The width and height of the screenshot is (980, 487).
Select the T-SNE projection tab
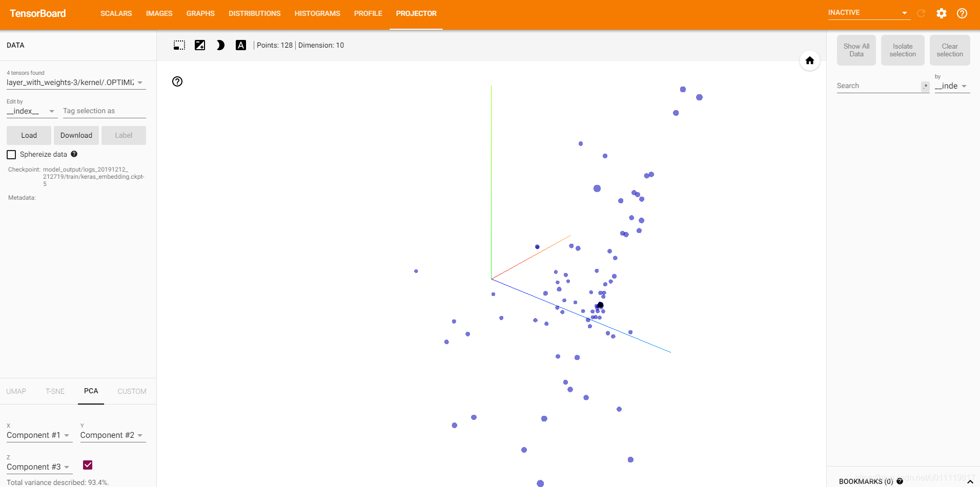click(55, 391)
